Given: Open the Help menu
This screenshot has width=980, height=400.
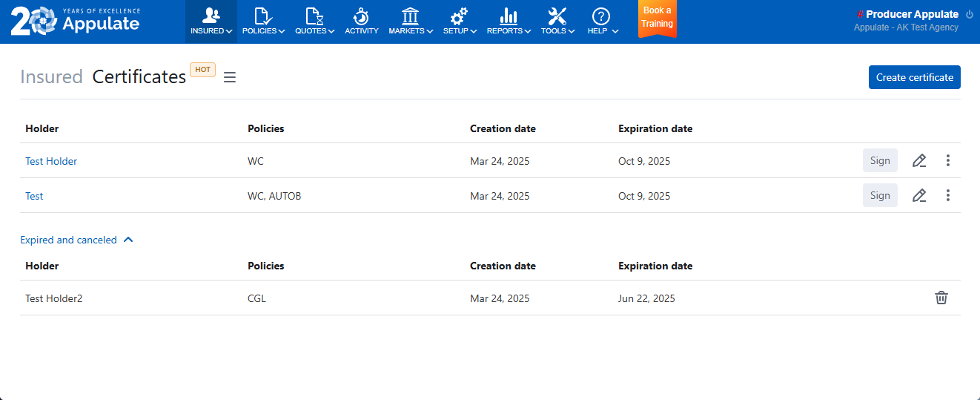Looking at the screenshot, I should pyautogui.click(x=602, y=21).
